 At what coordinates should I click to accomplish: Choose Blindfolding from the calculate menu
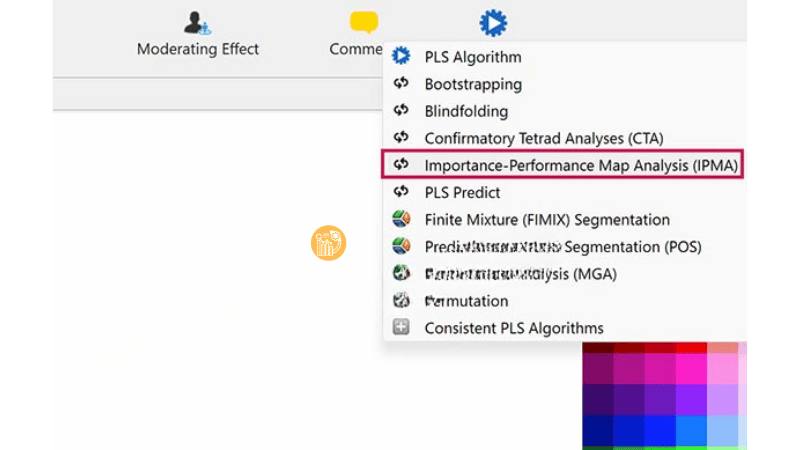(x=466, y=111)
